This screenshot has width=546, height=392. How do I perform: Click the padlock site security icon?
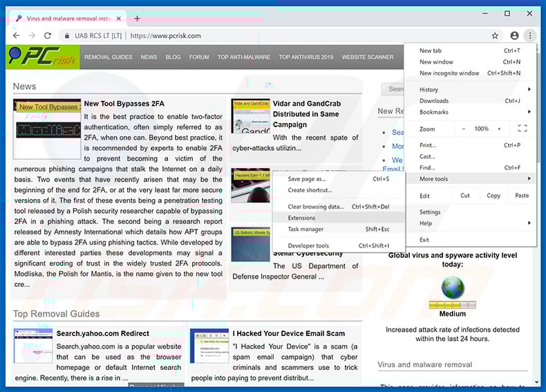point(66,36)
